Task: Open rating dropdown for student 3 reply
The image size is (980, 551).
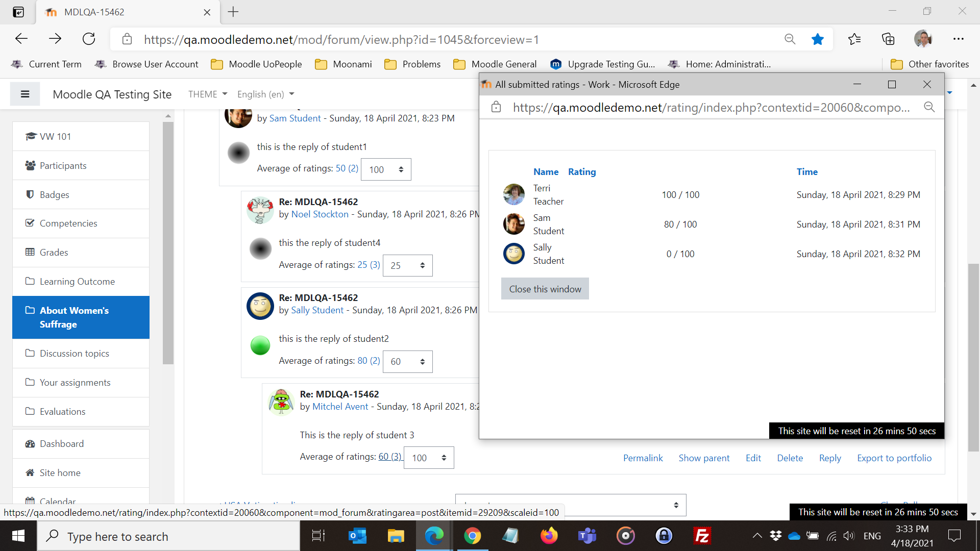Action: pyautogui.click(x=429, y=458)
